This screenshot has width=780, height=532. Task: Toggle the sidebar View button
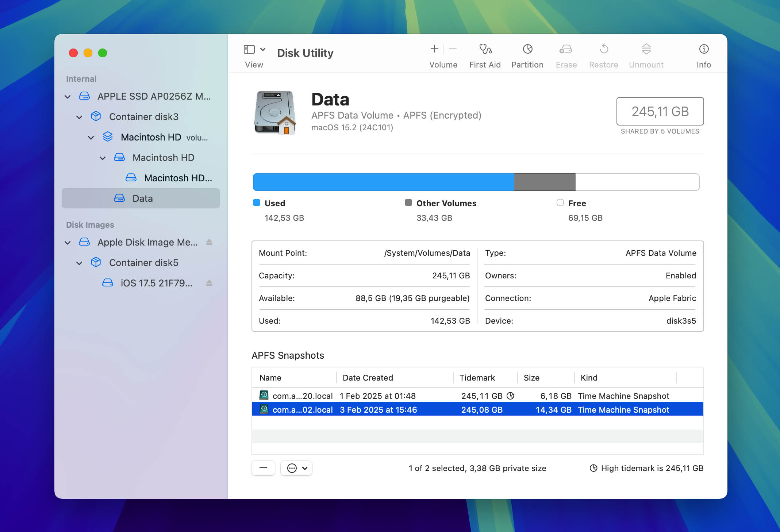249,49
